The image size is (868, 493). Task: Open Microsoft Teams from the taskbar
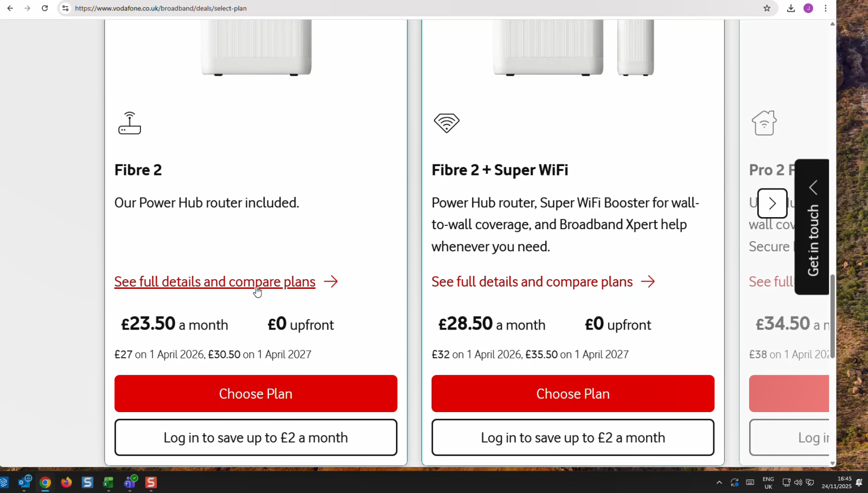130,482
